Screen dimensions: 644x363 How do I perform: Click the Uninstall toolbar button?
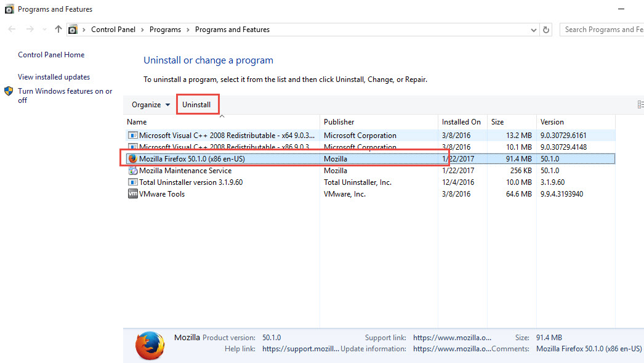point(196,104)
